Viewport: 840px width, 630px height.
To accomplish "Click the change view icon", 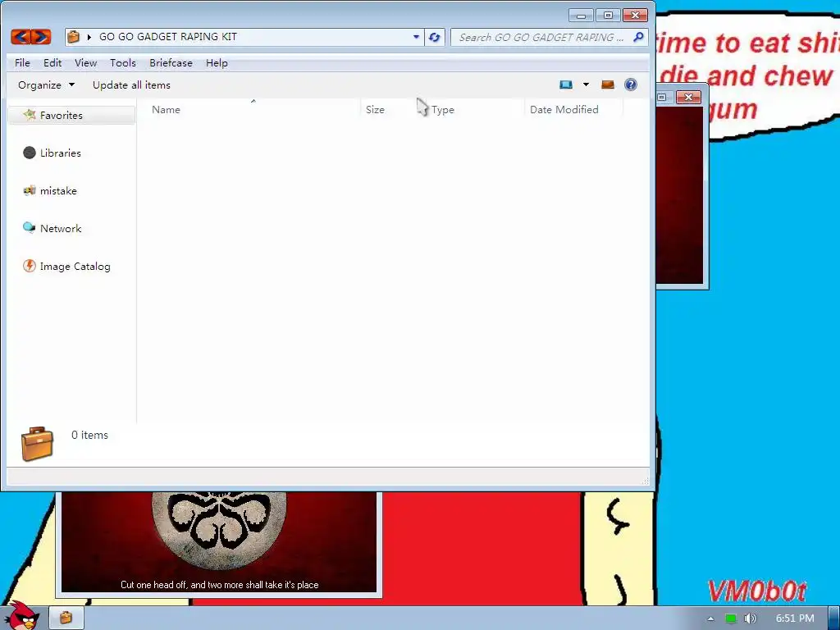I will coord(566,84).
